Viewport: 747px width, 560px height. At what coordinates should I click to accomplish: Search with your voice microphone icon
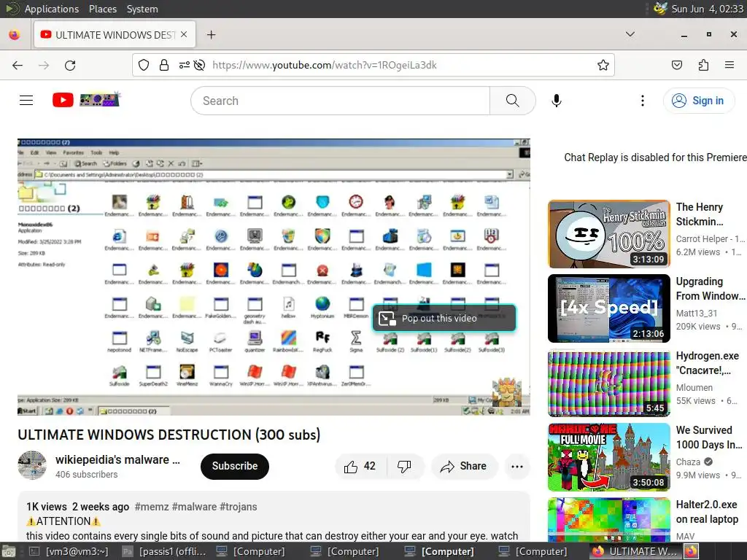tap(557, 101)
